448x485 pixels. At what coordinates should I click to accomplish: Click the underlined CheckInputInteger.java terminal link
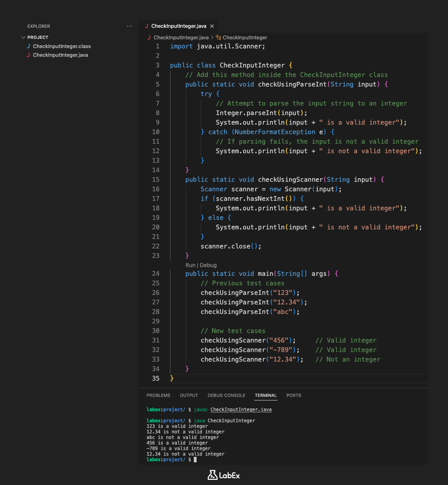pos(241,410)
